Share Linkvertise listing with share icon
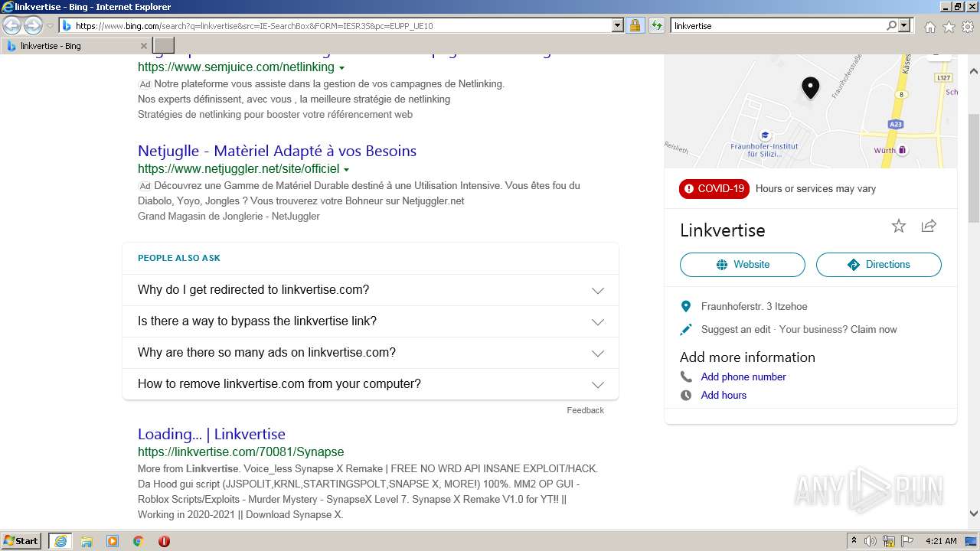Viewport: 980px width, 551px height. (x=929, y=226)
